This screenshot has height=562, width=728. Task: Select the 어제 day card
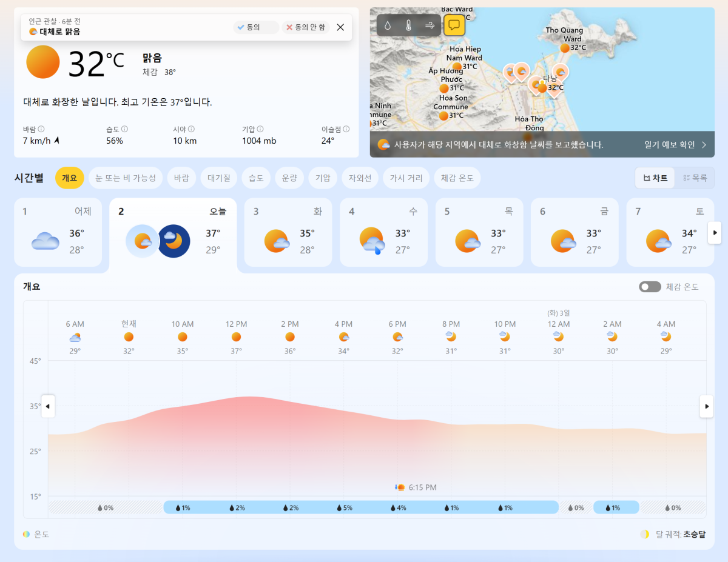coord(58,232)
